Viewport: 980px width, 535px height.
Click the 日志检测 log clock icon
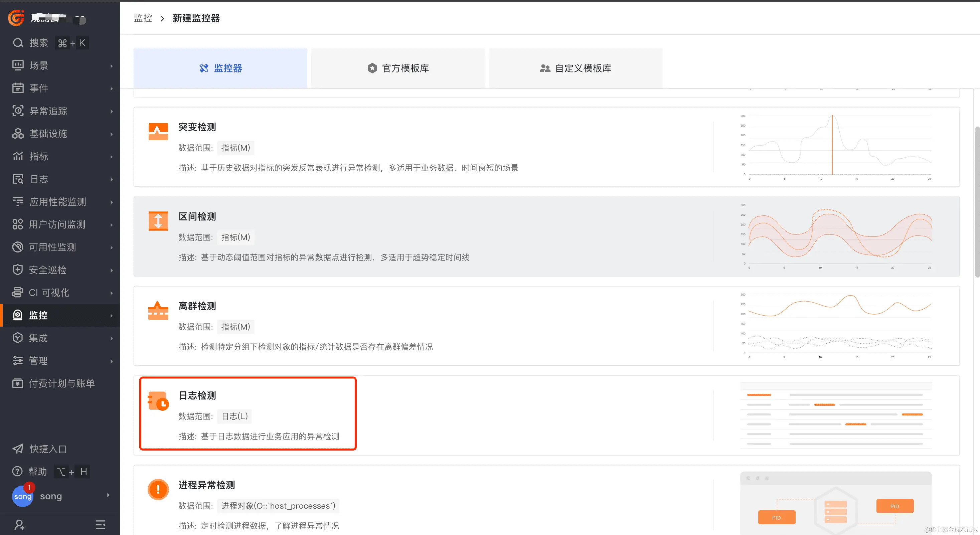[158, 401]
